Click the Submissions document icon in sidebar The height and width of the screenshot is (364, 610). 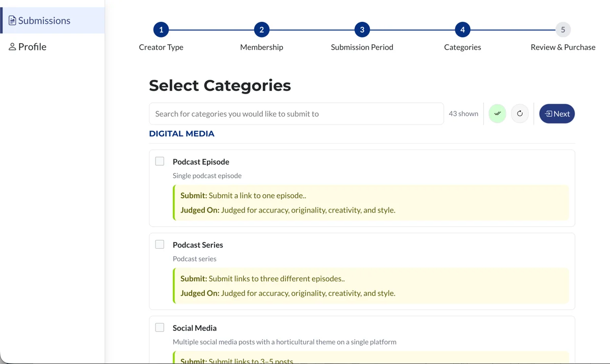pyautogui.click(x=12, y=21)
